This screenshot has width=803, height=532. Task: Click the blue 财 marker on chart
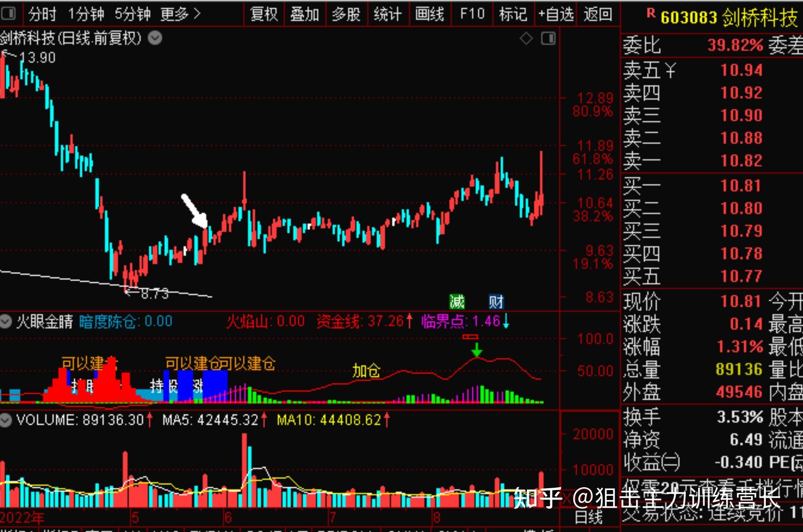click(x=496, y=301)
